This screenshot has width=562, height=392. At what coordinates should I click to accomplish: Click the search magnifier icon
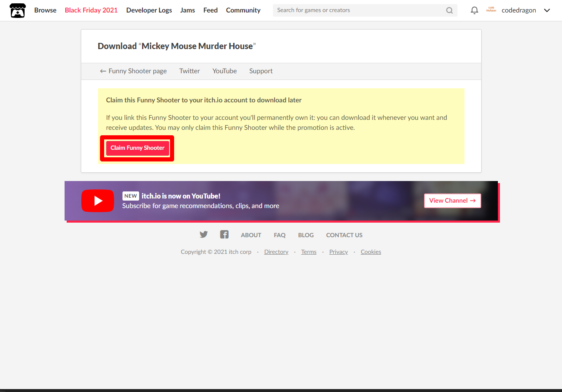(x=450, y=10)
